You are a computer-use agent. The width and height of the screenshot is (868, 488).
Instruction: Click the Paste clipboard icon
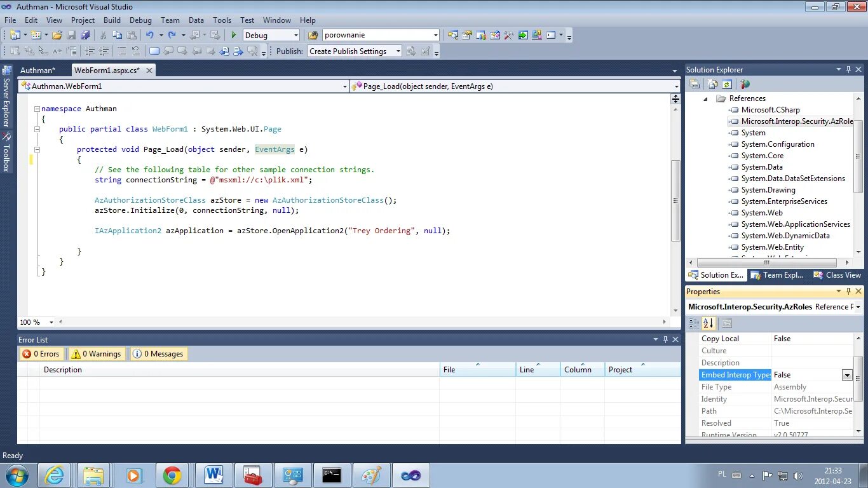coord(131,36)
